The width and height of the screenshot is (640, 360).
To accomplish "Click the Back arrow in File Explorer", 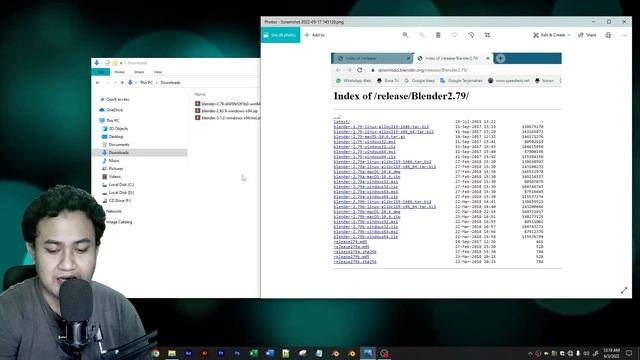I will 98,82.
